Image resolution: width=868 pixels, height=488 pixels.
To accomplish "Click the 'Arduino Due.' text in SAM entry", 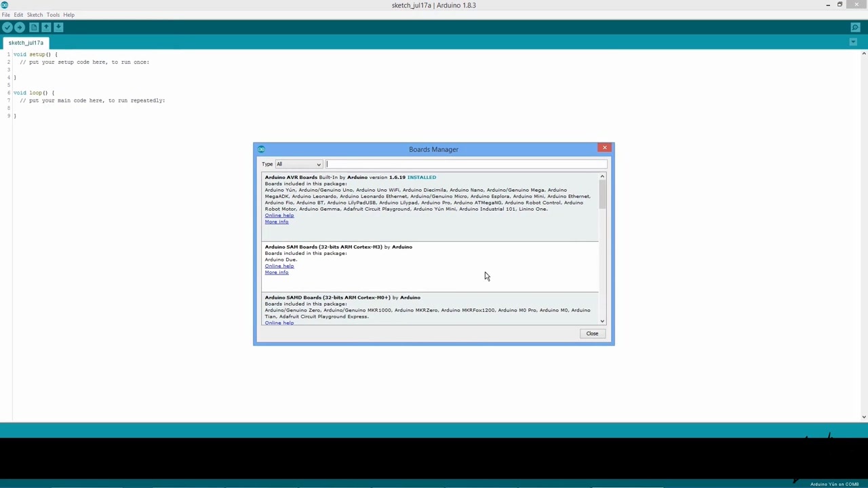I will click(281, 260).
